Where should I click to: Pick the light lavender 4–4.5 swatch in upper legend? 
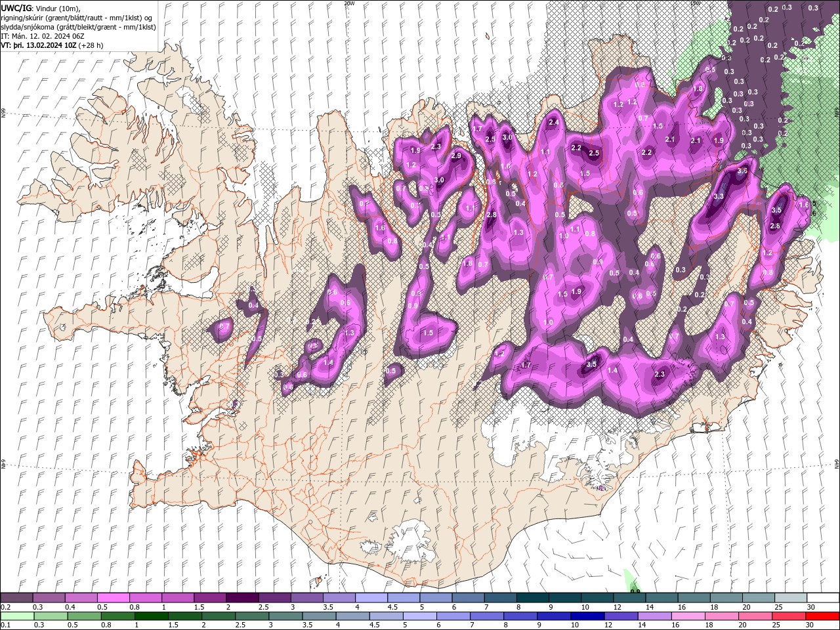(x=371, y=598)
